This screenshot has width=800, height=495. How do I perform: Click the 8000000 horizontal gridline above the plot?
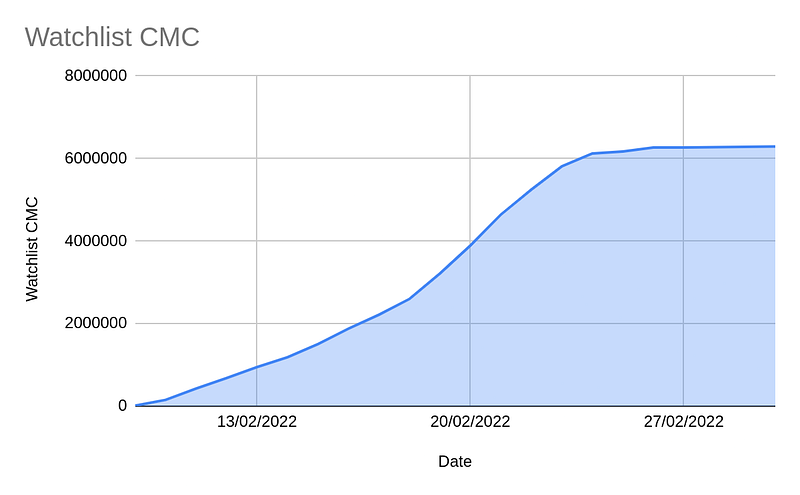coord(400,75)
